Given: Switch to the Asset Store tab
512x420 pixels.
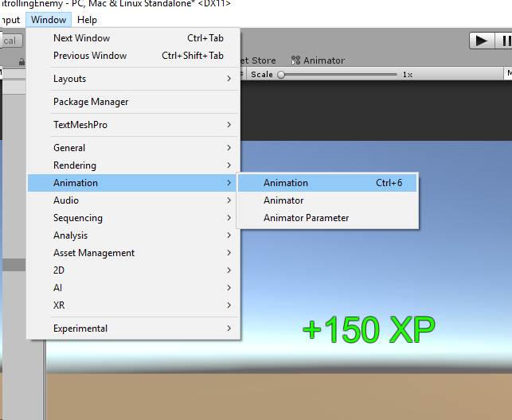Looking at the screenshot, I should coord(258,60).
